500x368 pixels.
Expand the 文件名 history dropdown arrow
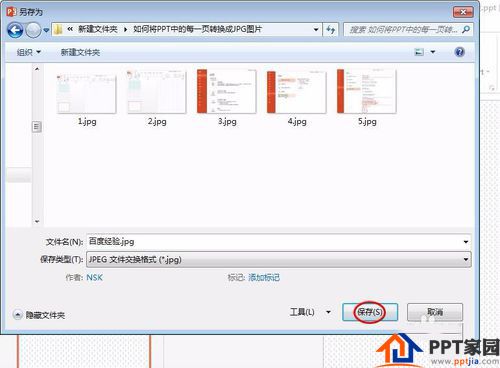point(466,242)
